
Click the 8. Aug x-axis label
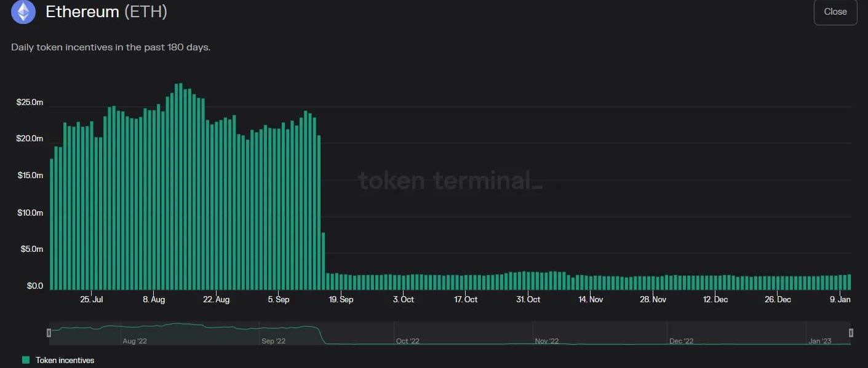click(x=154, y=300)
